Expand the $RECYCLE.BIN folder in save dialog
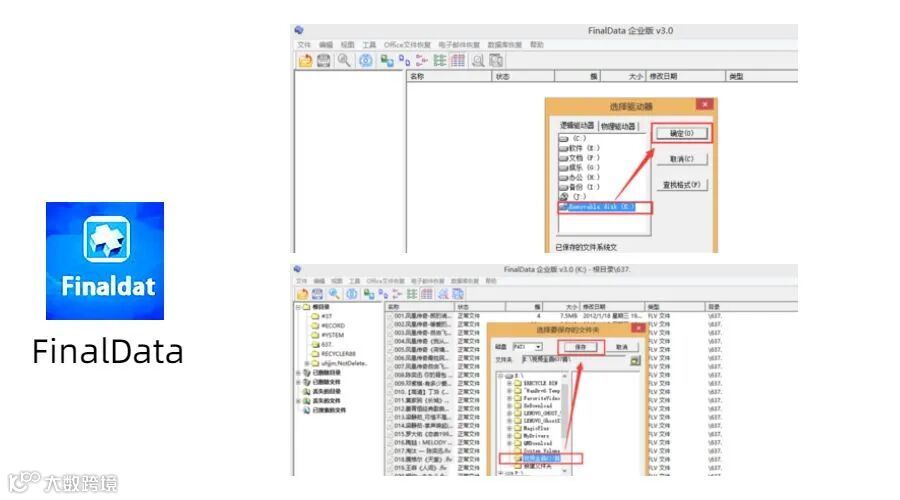The height and width of the screenshot is (500, 900). [509, 383]
